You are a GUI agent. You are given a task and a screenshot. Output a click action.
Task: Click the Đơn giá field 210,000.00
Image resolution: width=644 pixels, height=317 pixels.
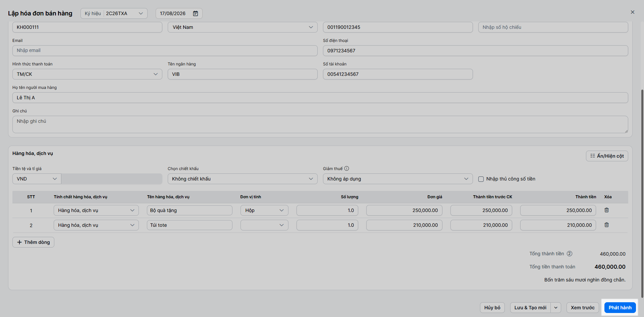pyautogui.click(x=404, y=225)
